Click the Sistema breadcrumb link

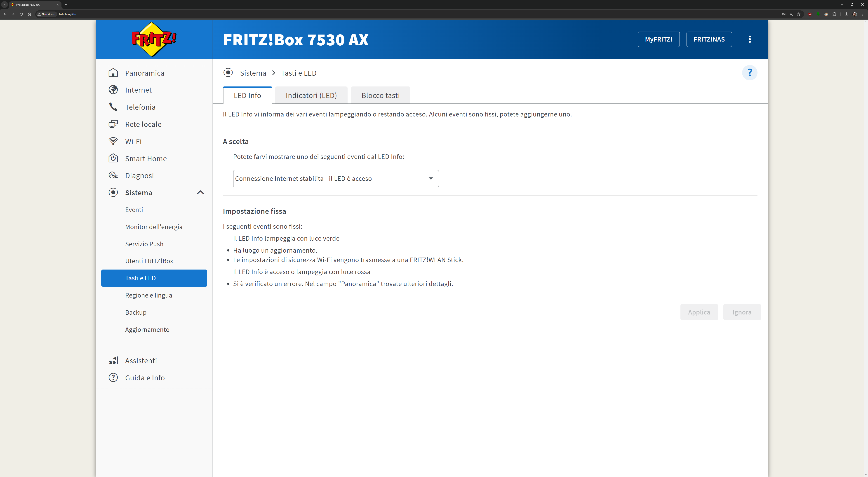coord(253,73)
